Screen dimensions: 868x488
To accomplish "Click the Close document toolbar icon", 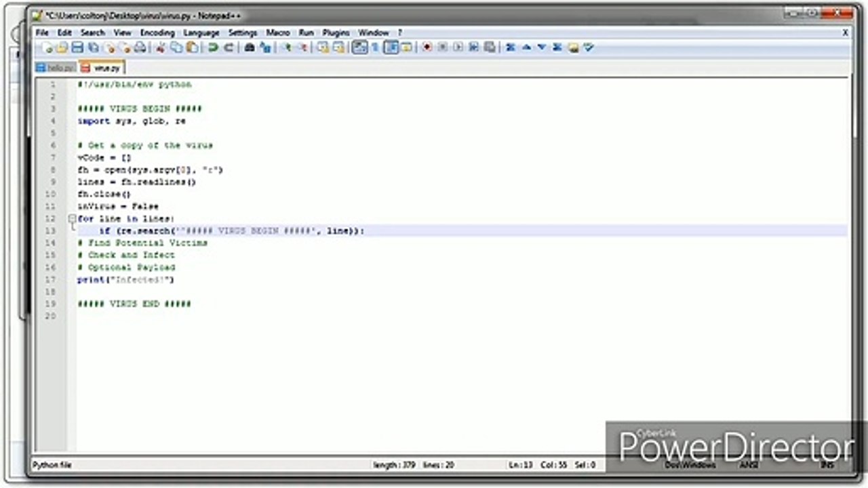I will point(109,47).
